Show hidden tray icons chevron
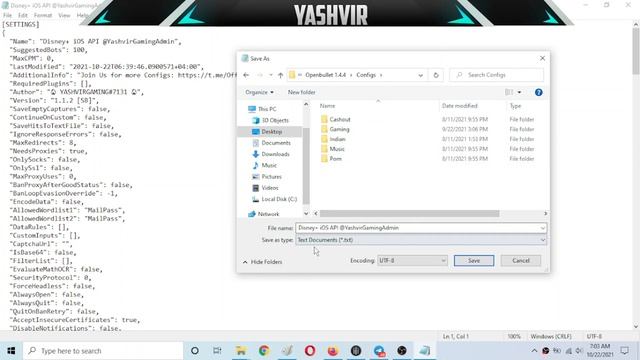This screenshot has height=360, width=640. [x=534, y=351]
